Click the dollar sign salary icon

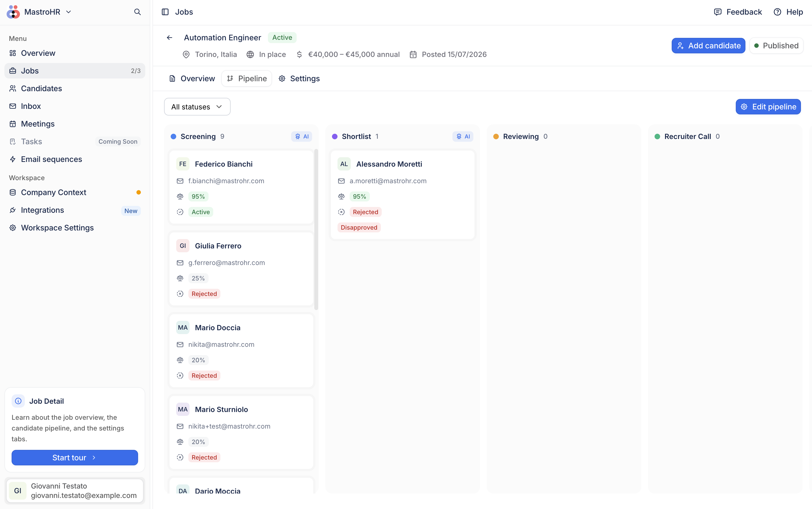pos(299,54)
